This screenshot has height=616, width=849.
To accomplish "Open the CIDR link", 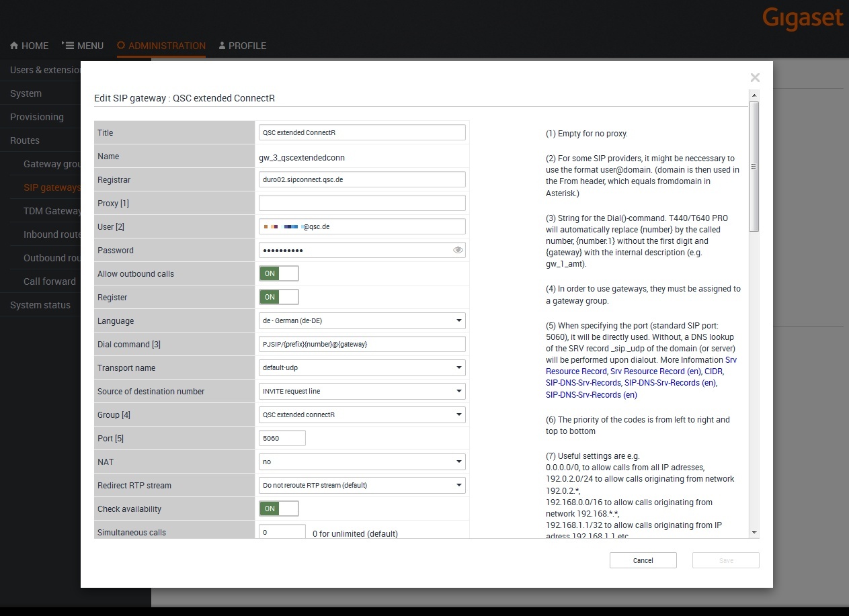I will tap(713, 371).
